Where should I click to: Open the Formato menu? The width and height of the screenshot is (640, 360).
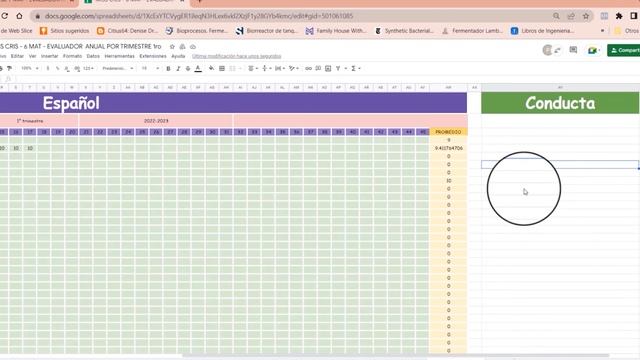72,56
